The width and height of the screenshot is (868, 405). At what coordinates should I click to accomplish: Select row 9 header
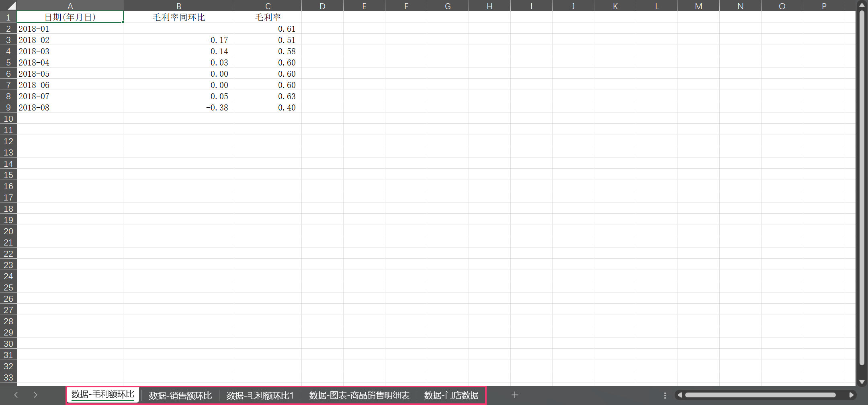coord(8,107)
